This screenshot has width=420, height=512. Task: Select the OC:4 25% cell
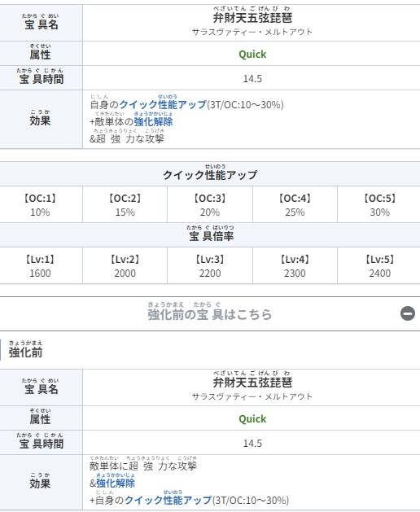point(295,204)
